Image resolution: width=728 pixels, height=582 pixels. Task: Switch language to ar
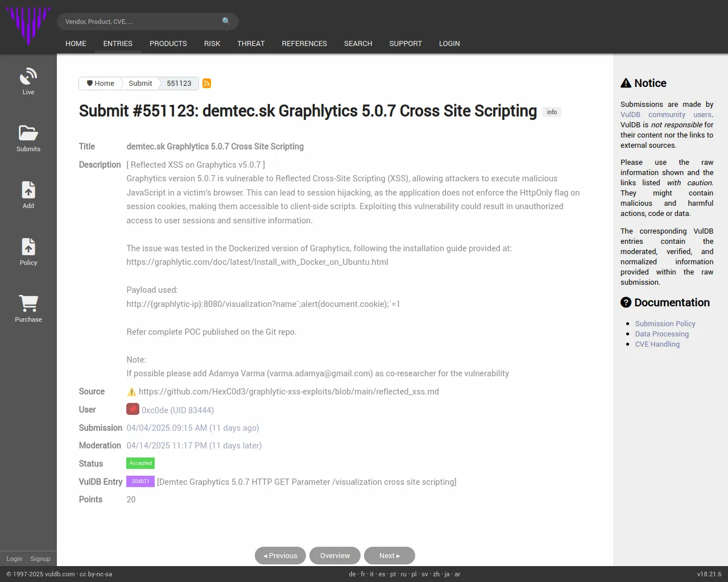(x=457, y=574)
